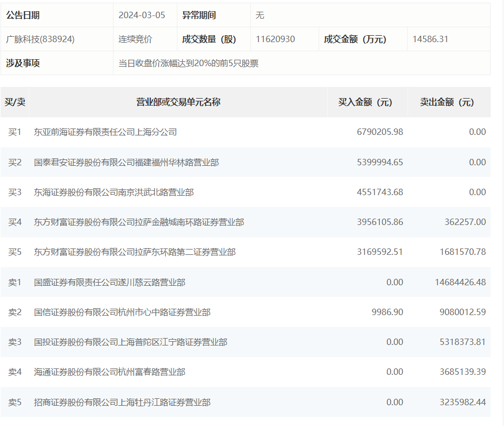Select 国信证券杭州市心中路证券营业部 entry
504x426 pixels.
tap(122, 312)
